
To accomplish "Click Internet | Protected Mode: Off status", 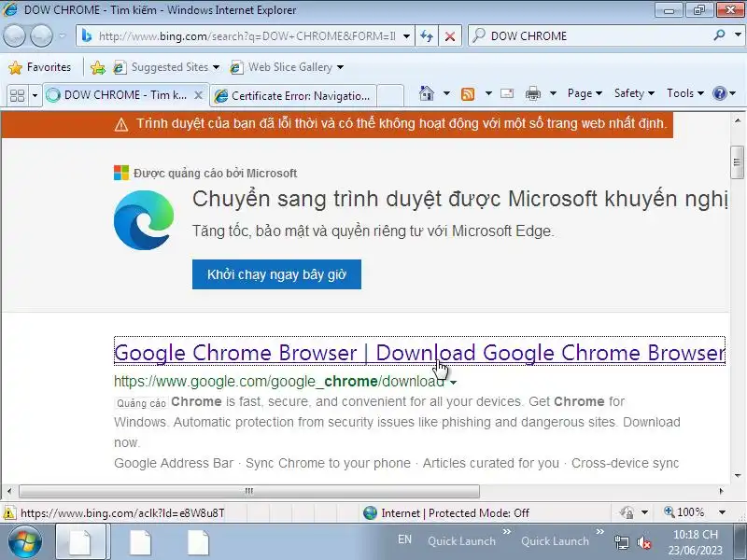I will 446,512.
